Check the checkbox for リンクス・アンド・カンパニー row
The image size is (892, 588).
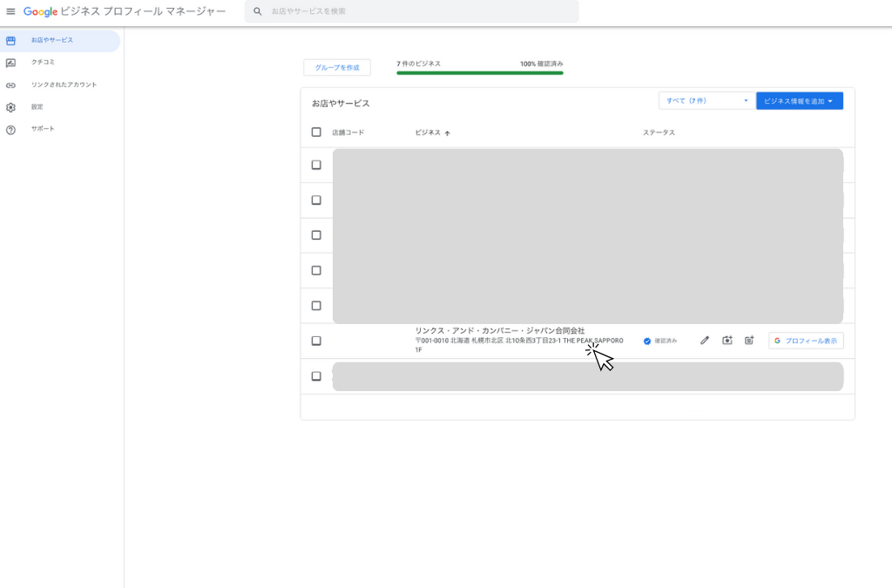(316, 341)
